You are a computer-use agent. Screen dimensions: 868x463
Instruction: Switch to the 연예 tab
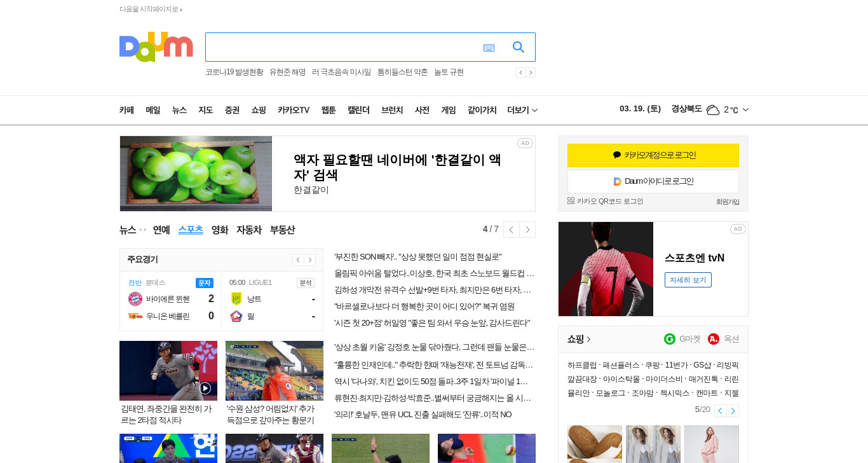coord(161,230)
